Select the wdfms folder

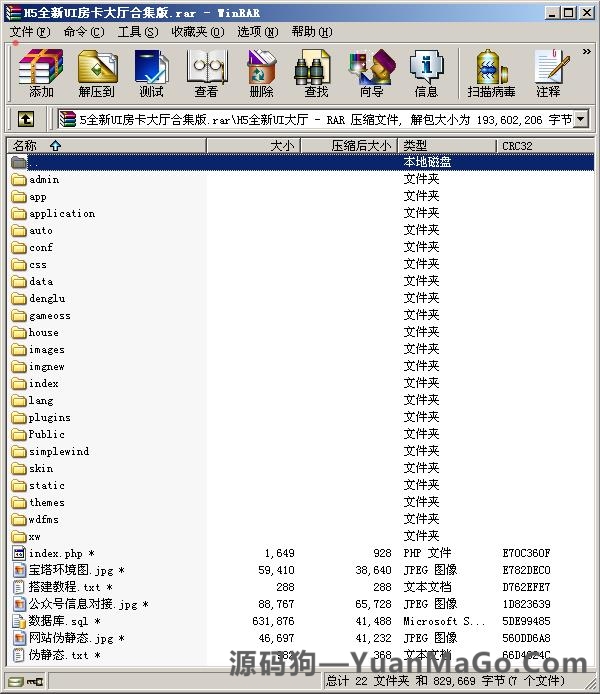[35, 519]
